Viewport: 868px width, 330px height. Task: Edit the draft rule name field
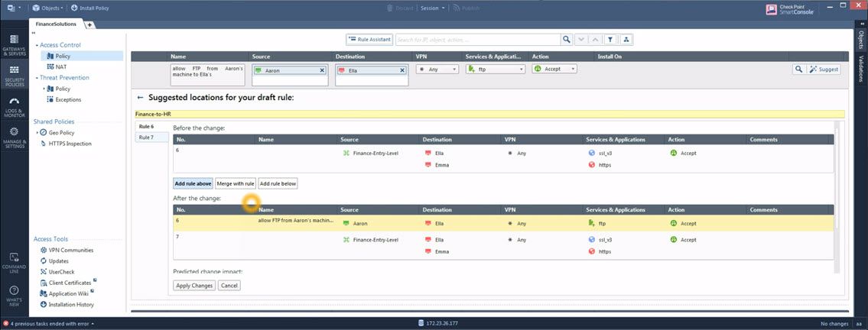207,75
